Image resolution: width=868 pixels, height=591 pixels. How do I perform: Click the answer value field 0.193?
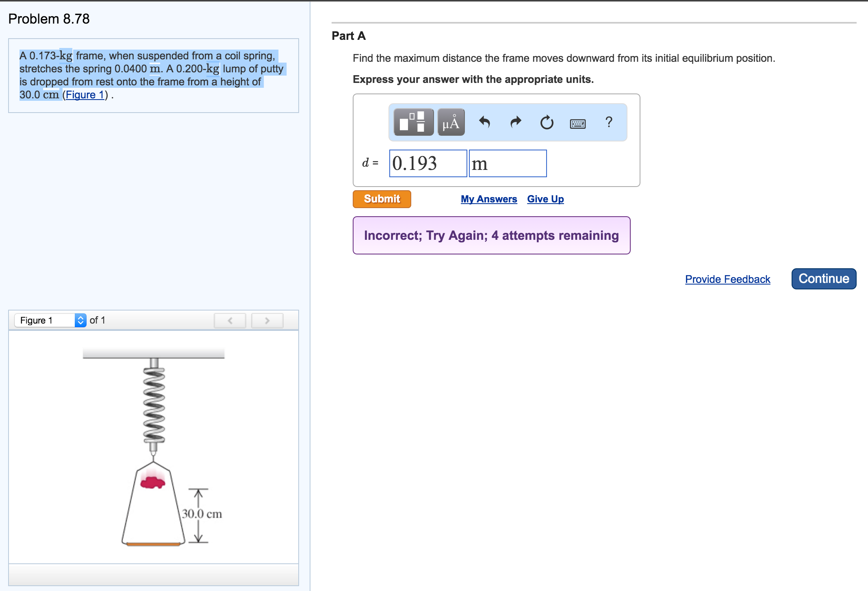coord(427,163)
